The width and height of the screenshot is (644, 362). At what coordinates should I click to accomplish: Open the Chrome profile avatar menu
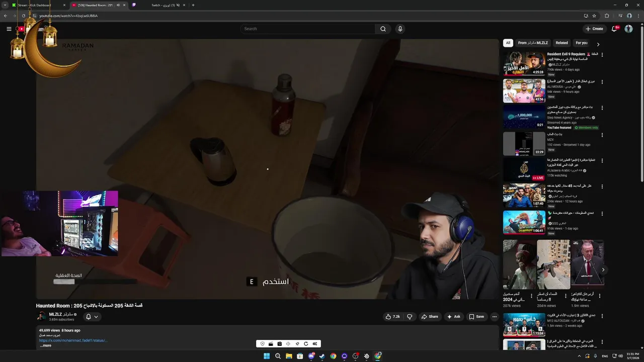tap(628, 16)
